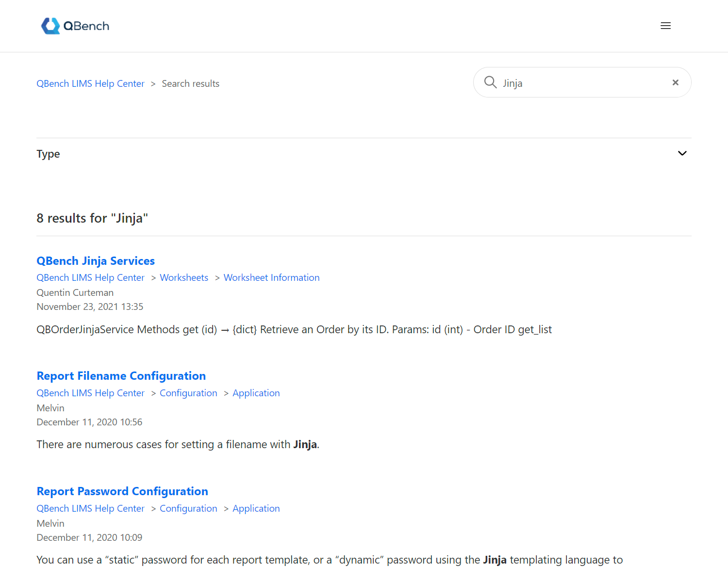Go to QBench LIMS Help Center breadcrumb at top
This screenshot has height=582, width=728.
tap(90, 84)
